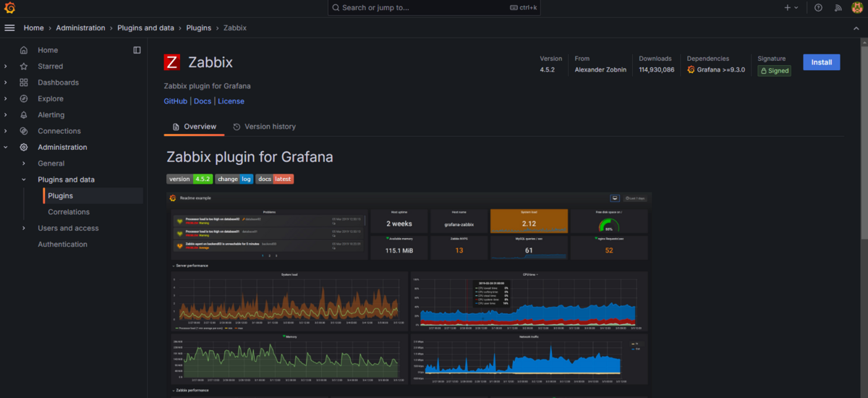The width and height of the screenshot is (868, 398).
Task: Open General in the sidebar
Action: click(x=51, y=164)
